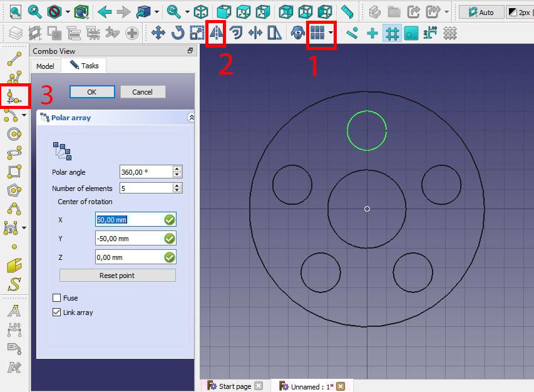Open the Unnamed : 1* document tab

312,386
